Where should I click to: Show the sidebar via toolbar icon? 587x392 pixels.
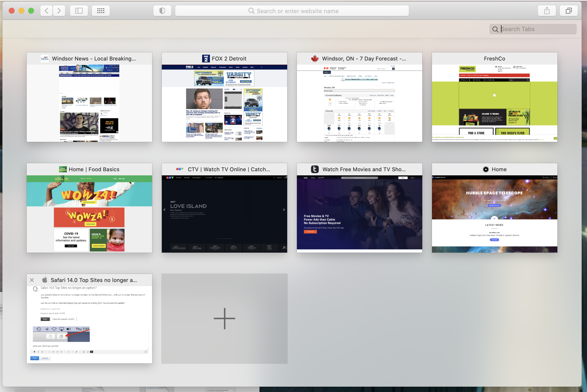[x=79, y=11]
